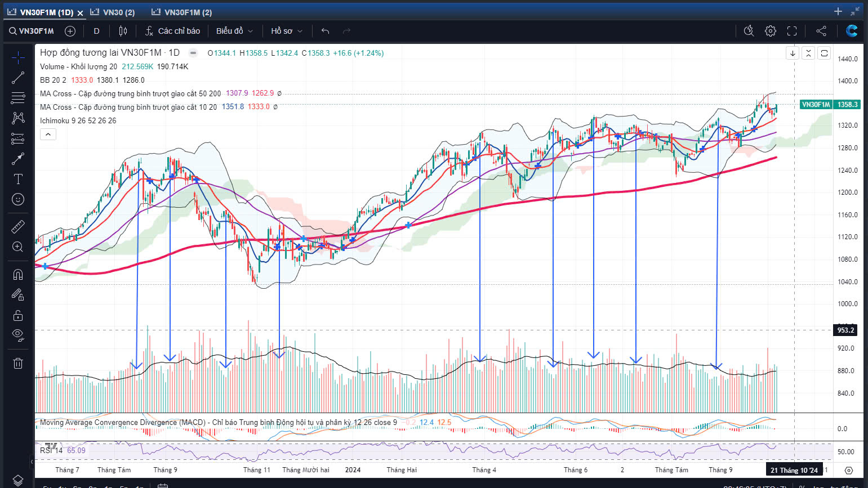Image resolution: width=868 pixels, height=488 pixels.
Task: Select the trend line drawing tool
Action: pyautogui.click(x=18, y=78)
